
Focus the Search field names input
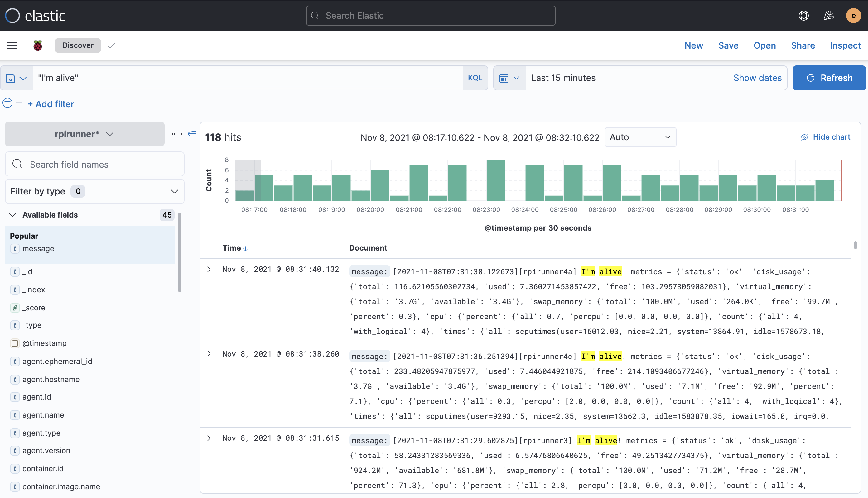pyautogui.click(x=95, y=164)
